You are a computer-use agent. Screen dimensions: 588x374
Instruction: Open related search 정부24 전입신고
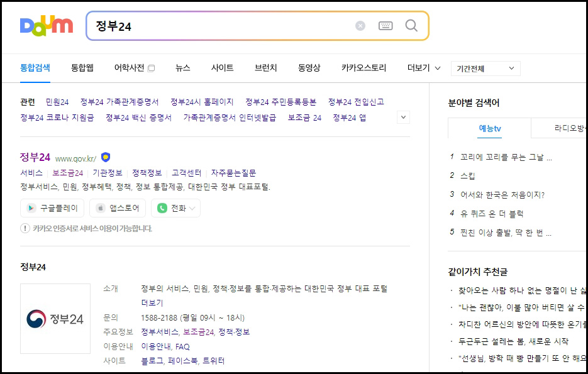pyautogui.click(x=356, y=102)
